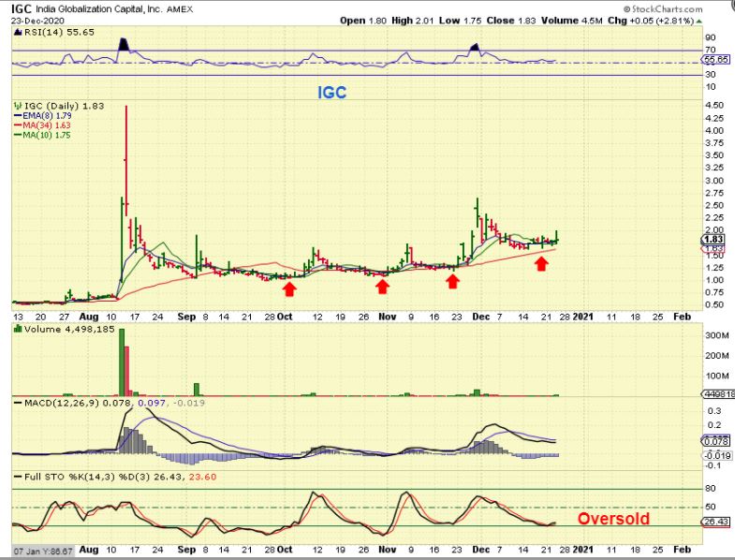Screen dimensions: 735x560
Task: Click the candlestick icon beside IGC (Daily)
Action: click(x=19, y=106)
